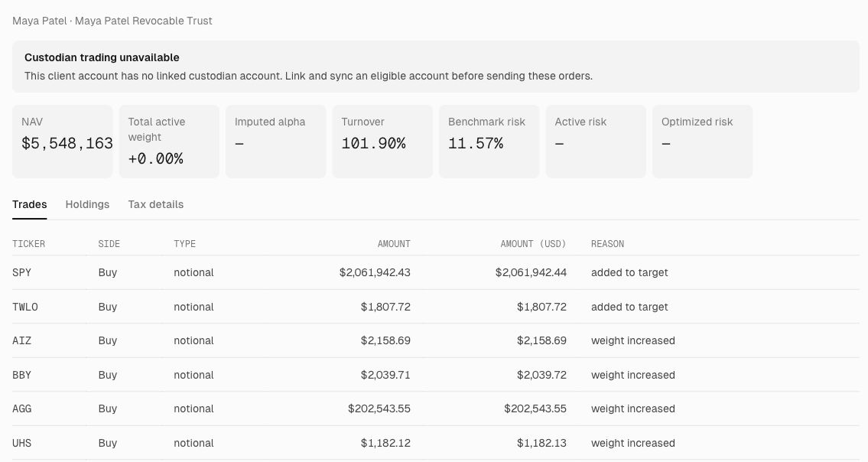Click the notional type cell for AGG
The image size is (868, 462).
(x=193, y=408)
